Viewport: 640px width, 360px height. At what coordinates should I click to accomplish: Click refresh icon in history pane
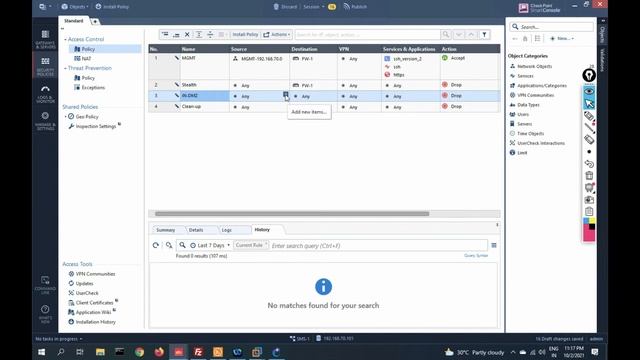[x=156, y=245]
